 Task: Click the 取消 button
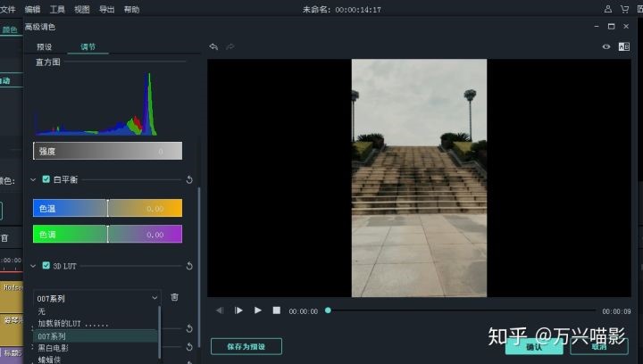tap(598, 347)
